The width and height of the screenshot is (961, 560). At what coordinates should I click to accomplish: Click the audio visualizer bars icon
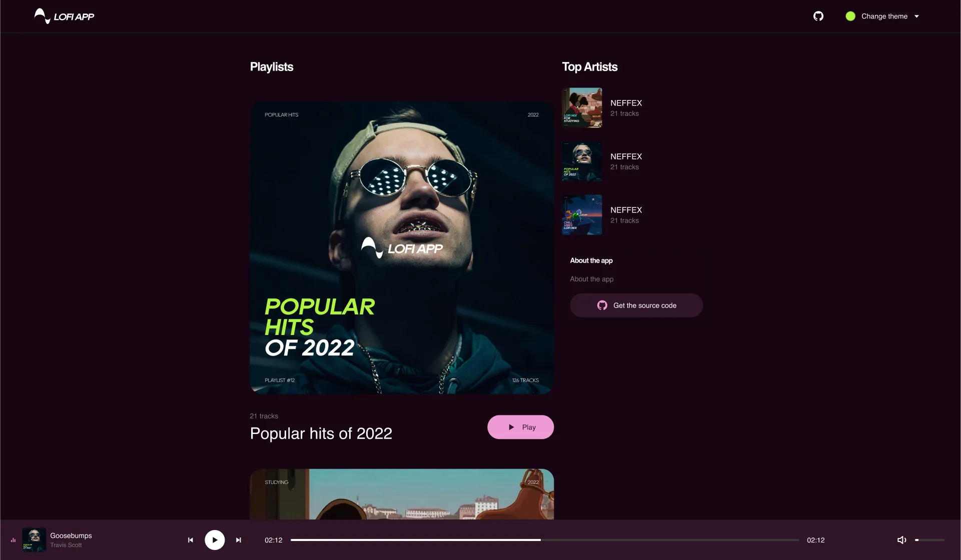(x=13, y=539)
